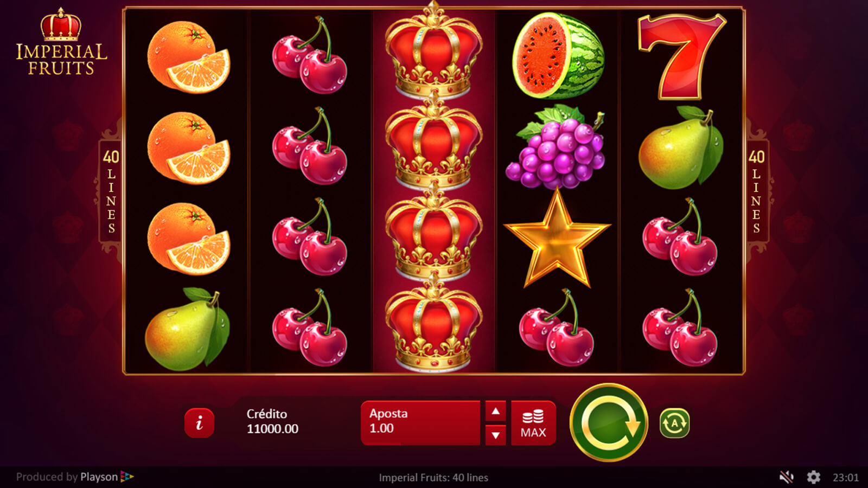Click the watermelon symbol
Screen dimensions: 868x488
click(558, 55)
